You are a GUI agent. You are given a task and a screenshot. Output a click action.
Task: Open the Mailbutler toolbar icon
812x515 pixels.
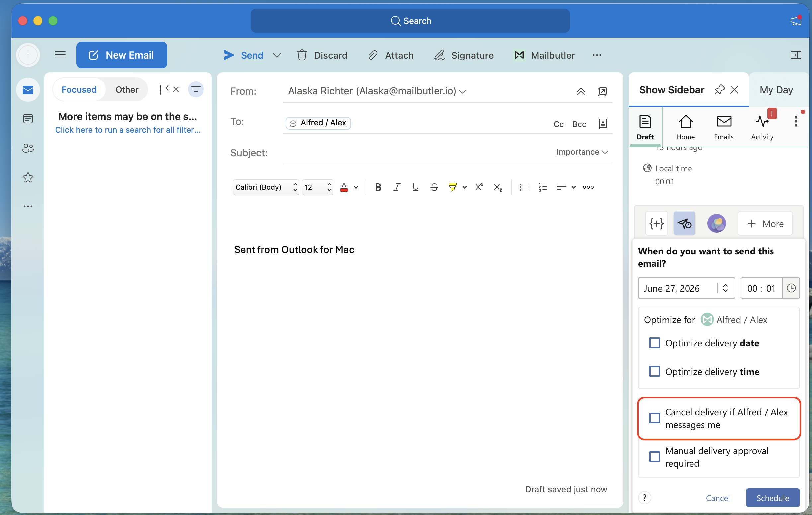click(x=519, y=55)
